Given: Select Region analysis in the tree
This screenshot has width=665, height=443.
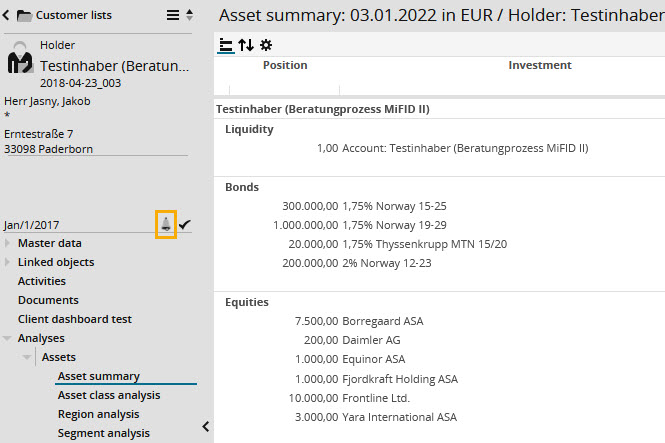Looking at the screenshot, I should 98,414.
